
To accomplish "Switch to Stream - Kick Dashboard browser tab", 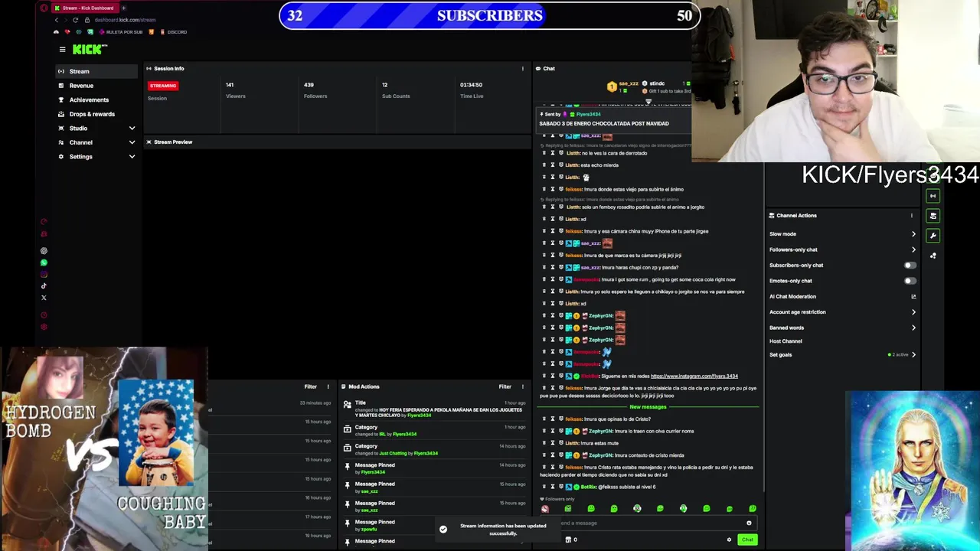I will [84, 8].
